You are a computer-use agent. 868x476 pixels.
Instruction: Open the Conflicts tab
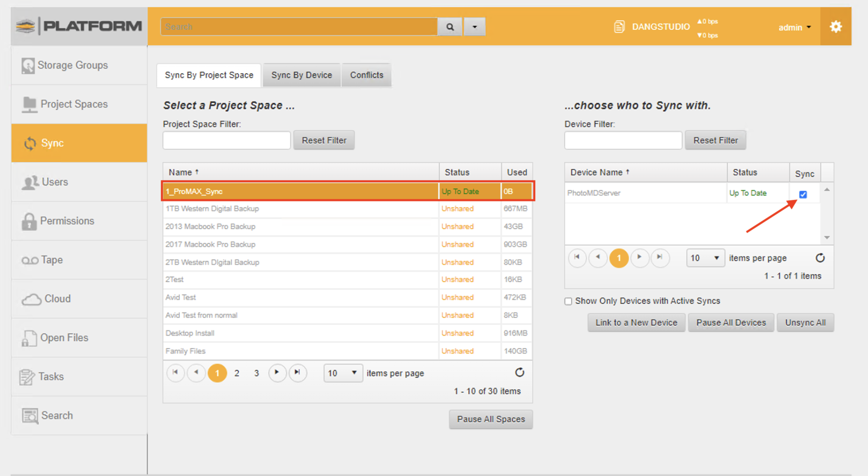point(366,75)
